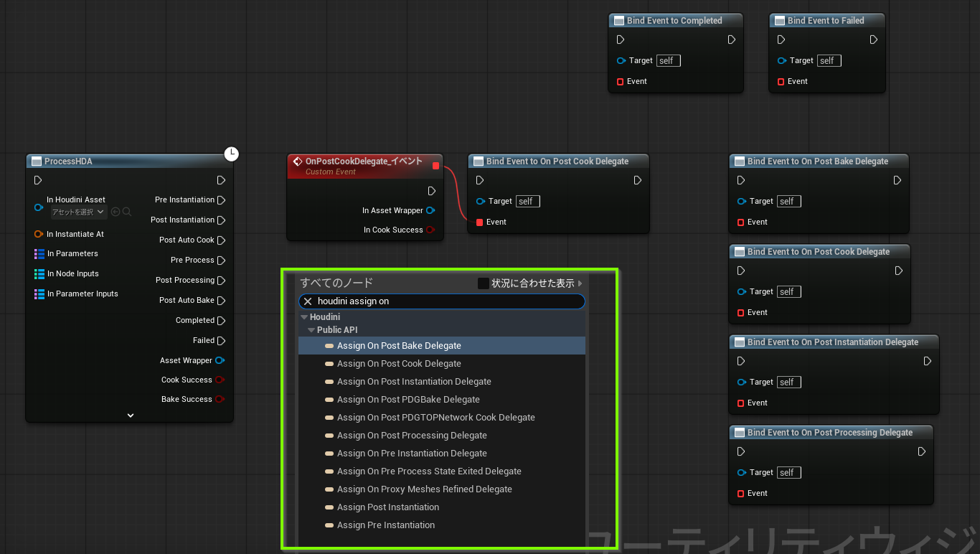Click Target self field on Bind Event to On Post Bake Delegate
This screenshot has width=980, height=554.
(x=788, y=202)
